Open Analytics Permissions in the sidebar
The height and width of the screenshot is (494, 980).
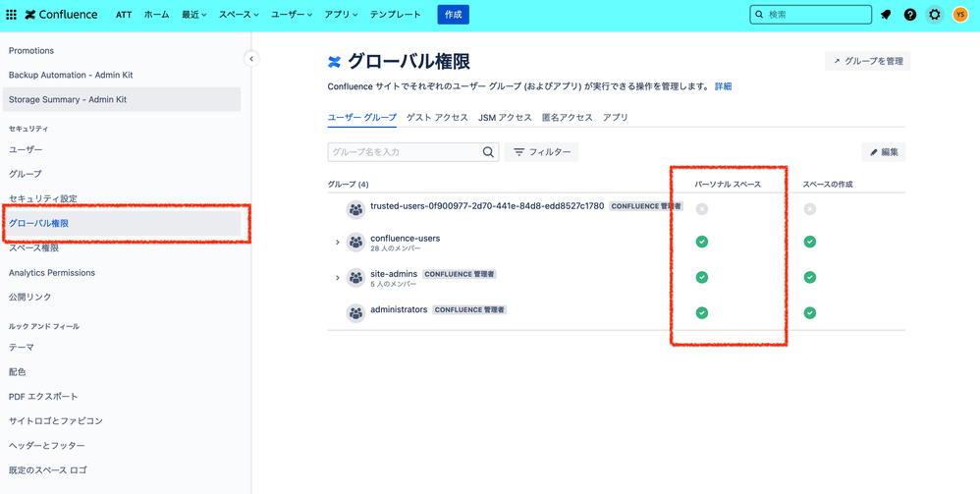tap(121, 273)
